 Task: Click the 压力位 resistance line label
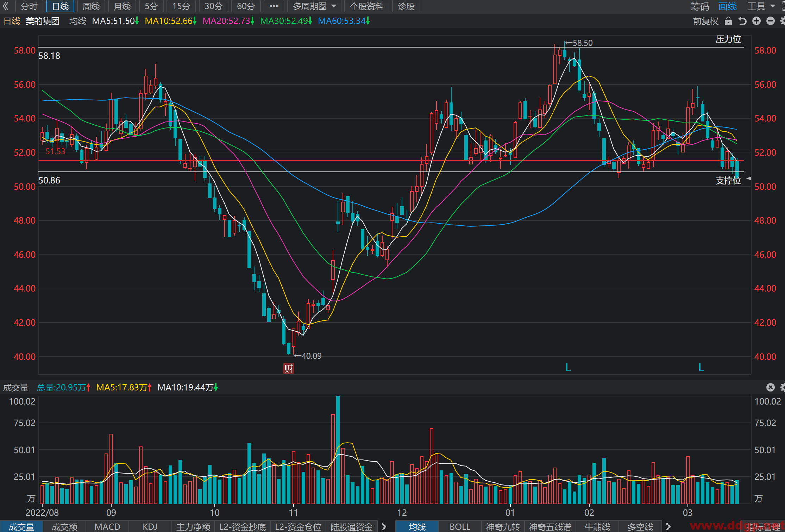click(x=728, y=39)
